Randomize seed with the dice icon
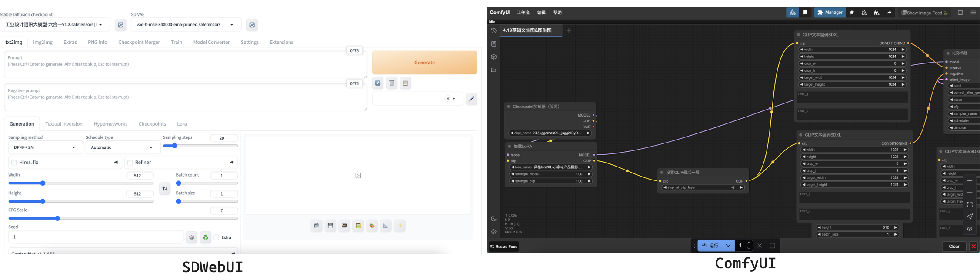Viewport: 980px width, 280px height. pos(192,237)
